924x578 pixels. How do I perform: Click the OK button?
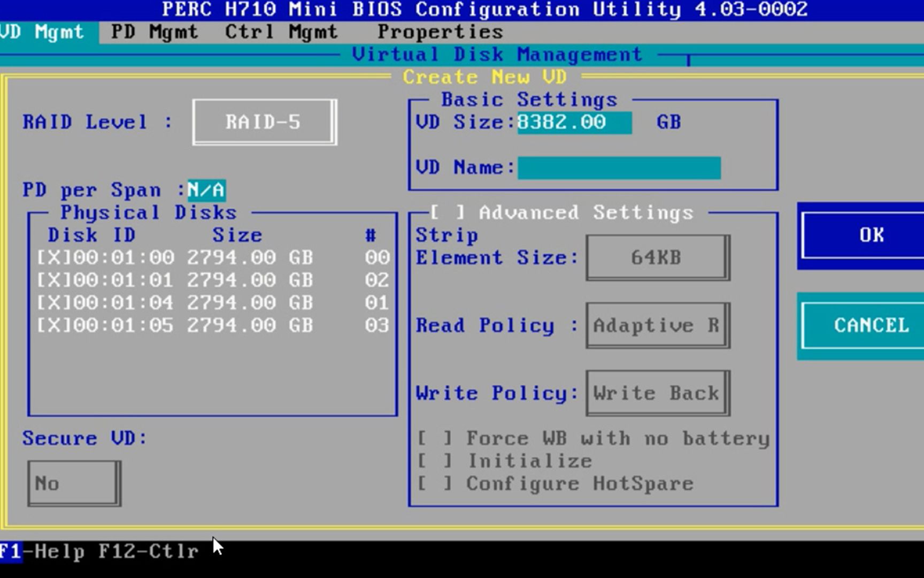tap(862, 235)
